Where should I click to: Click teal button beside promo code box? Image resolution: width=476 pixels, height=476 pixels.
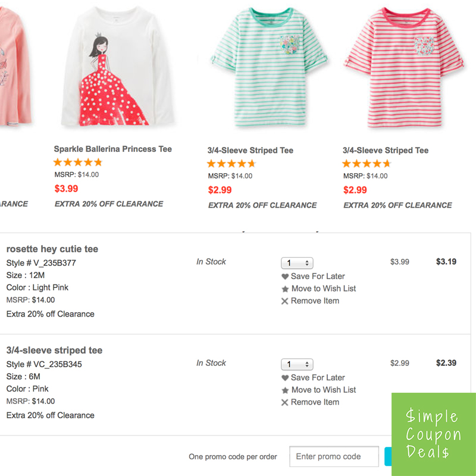coord(387,458)
